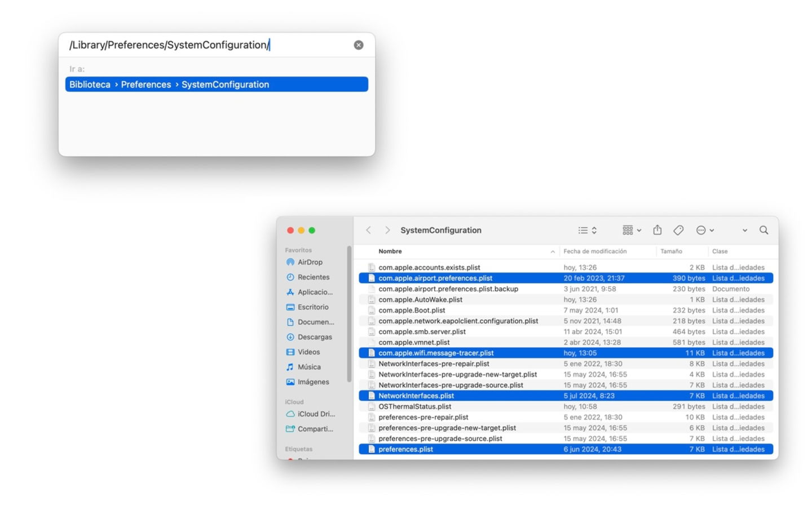Image resolution: width=812 pixels, height=509 pixels.
Task: Select NetworkInterfaces-pre-upgrade-new-target.plist file
Action: pos(566,375)
